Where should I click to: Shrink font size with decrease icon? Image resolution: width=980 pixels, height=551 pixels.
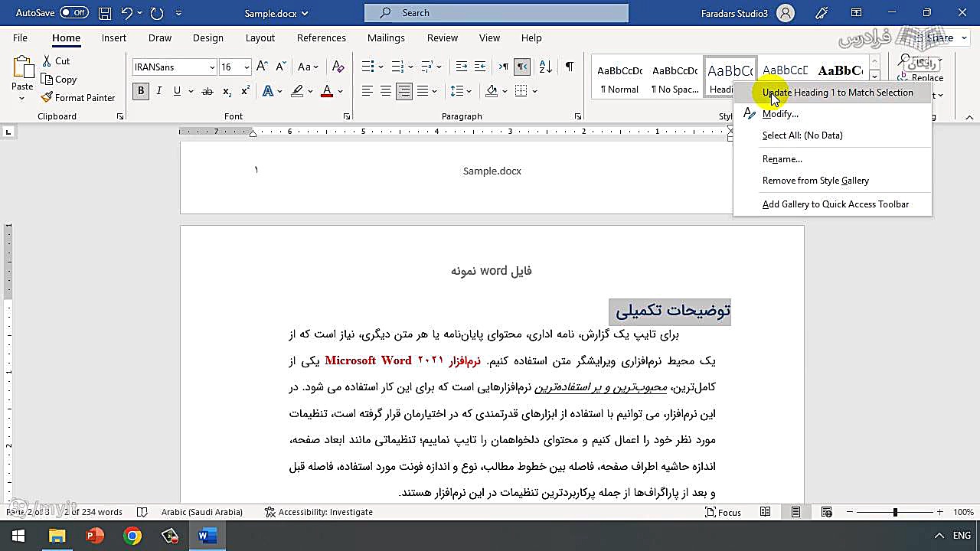pyautogui.click(x=280, y=67)
